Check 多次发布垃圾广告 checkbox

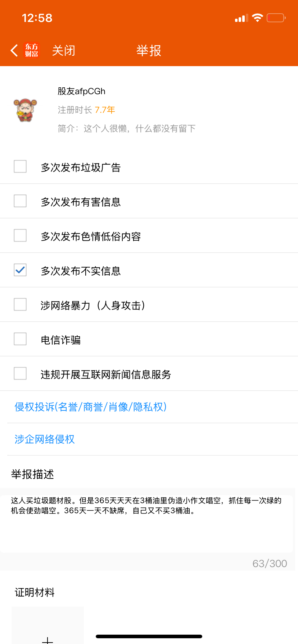[20, 166]
